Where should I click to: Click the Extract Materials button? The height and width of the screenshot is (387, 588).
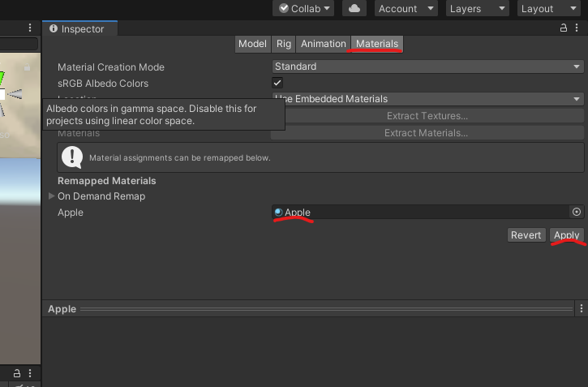pos(427,133)
